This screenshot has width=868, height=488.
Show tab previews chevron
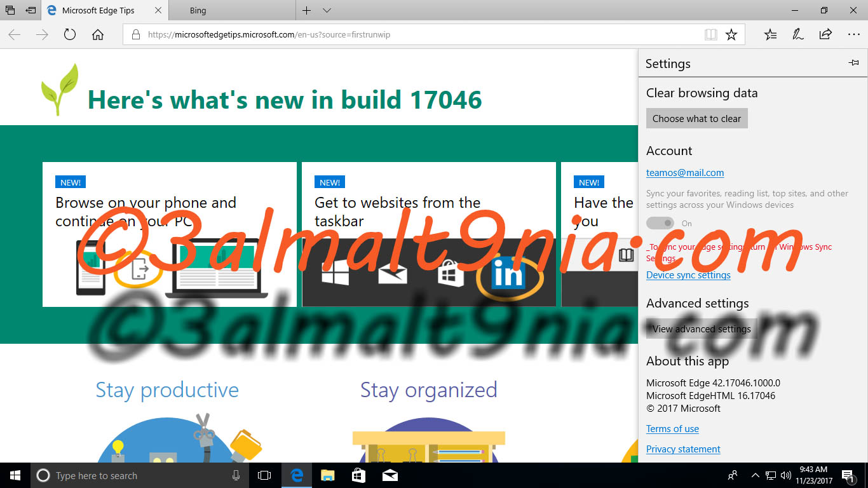327,10
